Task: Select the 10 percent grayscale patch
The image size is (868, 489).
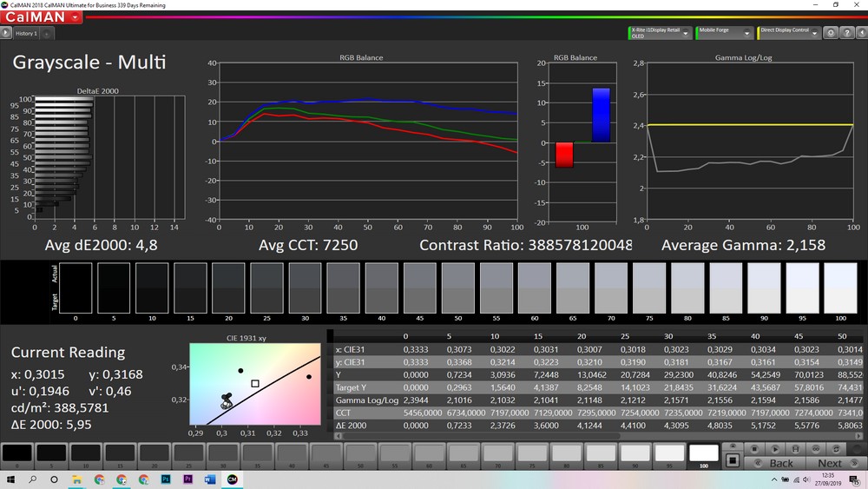Action: (x=86, y=456)
